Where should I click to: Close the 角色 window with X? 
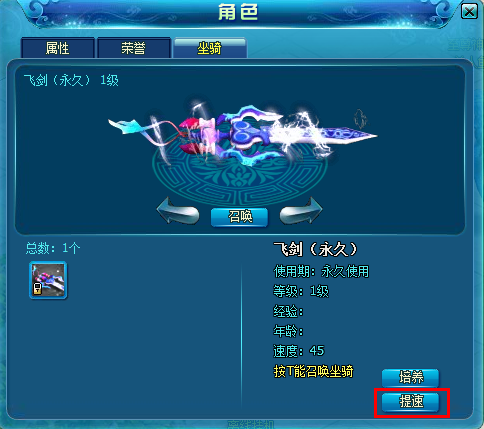click(x=469, y=12)
